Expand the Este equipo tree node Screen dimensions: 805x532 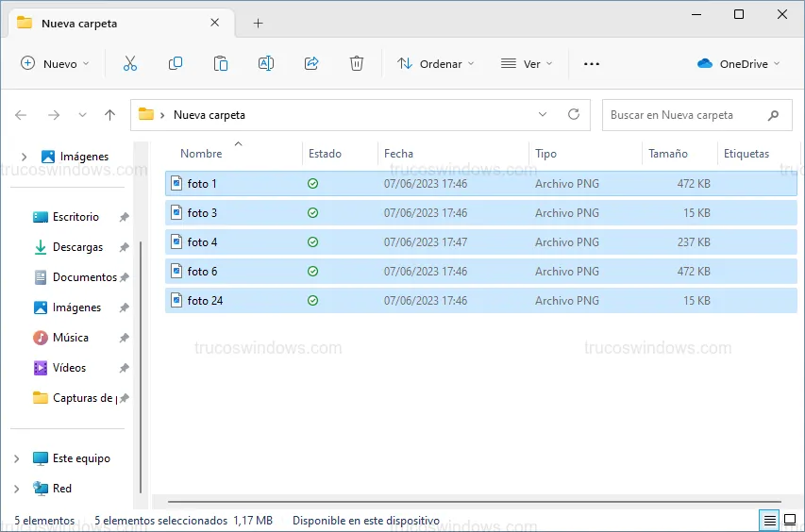[x=17, y=458]
